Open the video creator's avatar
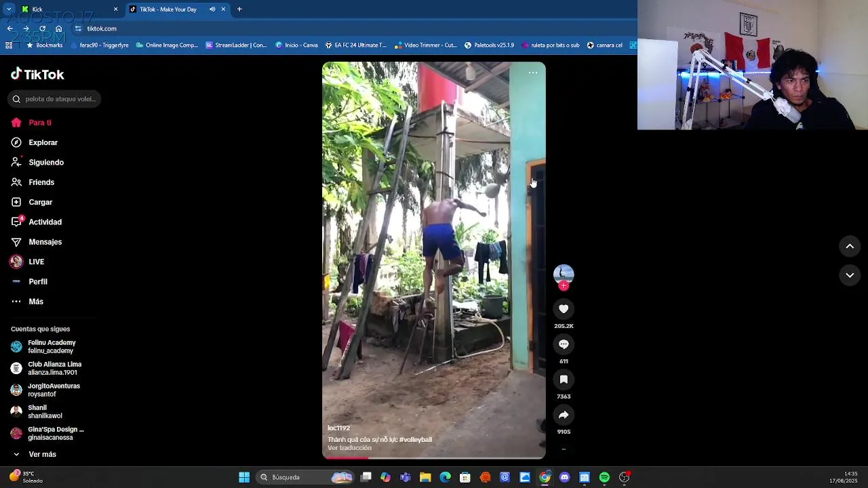The image size is (868, 488). 564,274
